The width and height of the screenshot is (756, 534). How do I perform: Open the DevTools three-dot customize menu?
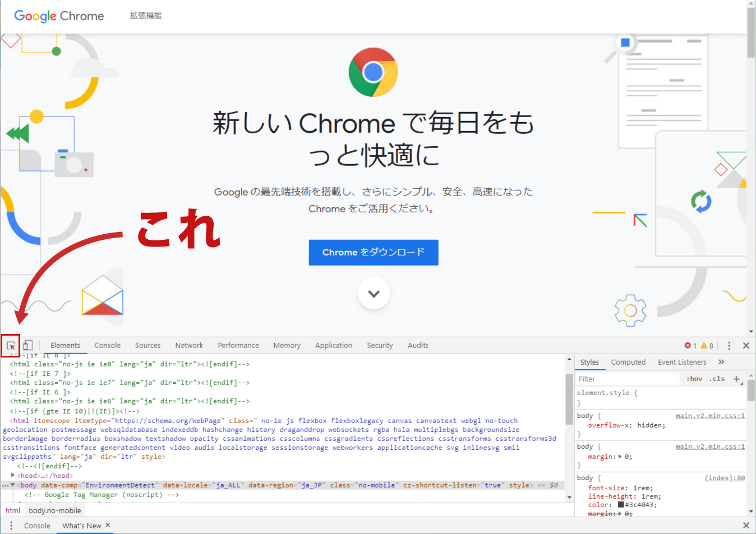click(729, 346)
